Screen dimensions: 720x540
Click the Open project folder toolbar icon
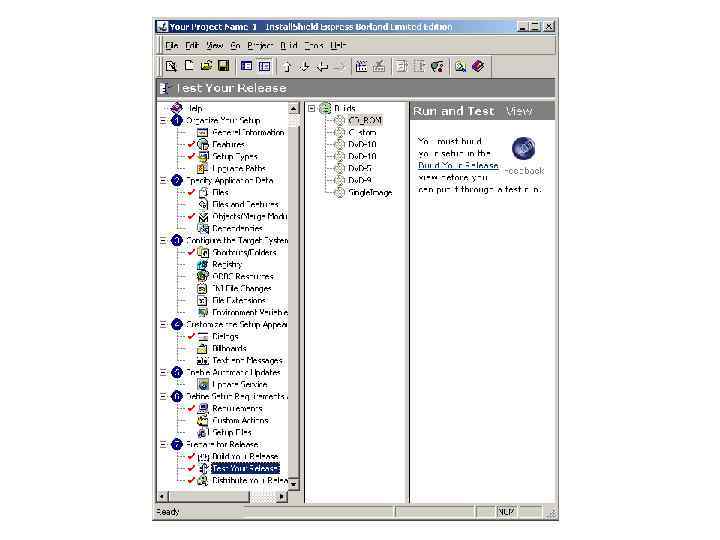coord(206,66)
